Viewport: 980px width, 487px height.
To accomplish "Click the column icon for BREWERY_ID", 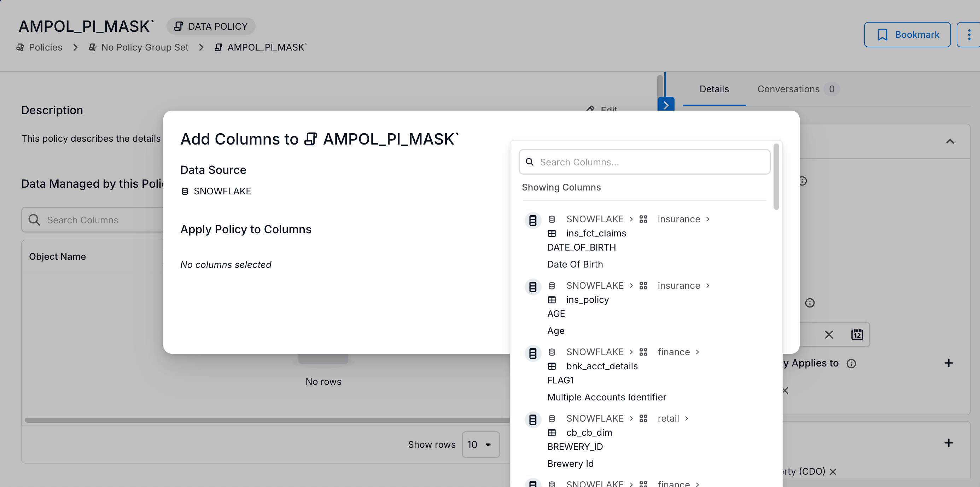I will (533, 419).
